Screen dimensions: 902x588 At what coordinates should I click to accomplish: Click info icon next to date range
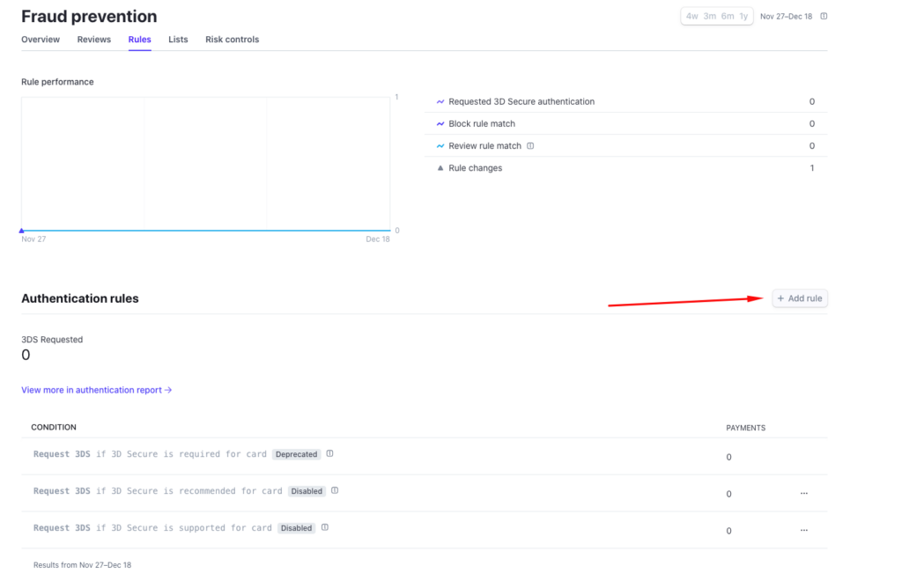click(824, 16)
